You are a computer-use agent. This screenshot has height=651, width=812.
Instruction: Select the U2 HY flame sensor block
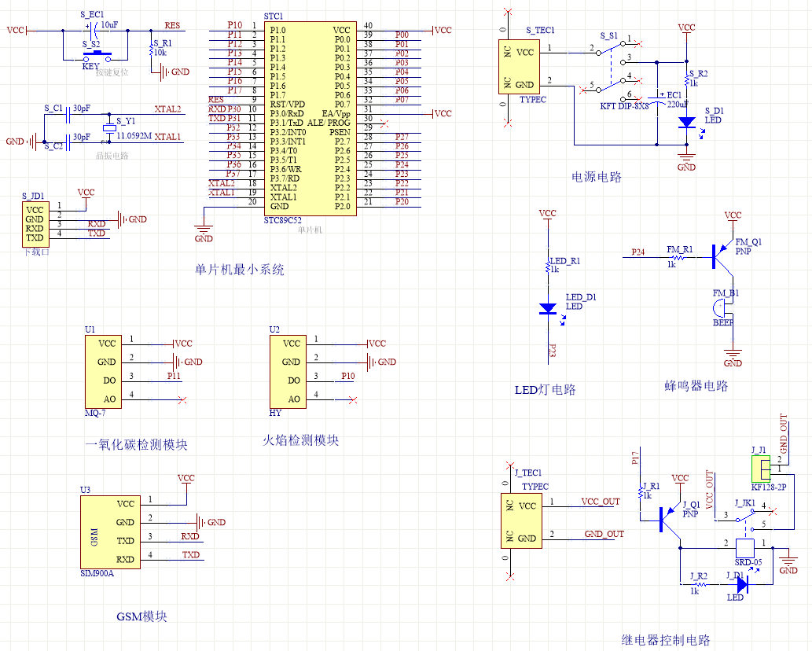point(288,372)
